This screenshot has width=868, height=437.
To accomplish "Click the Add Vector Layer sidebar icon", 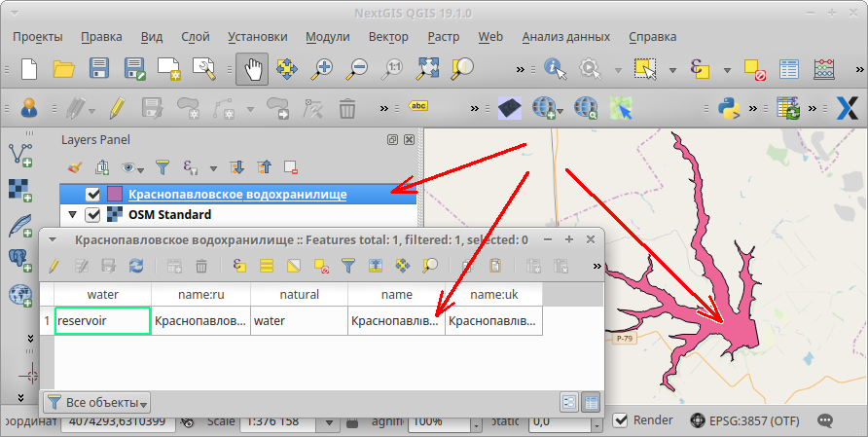I will point(20,155).
